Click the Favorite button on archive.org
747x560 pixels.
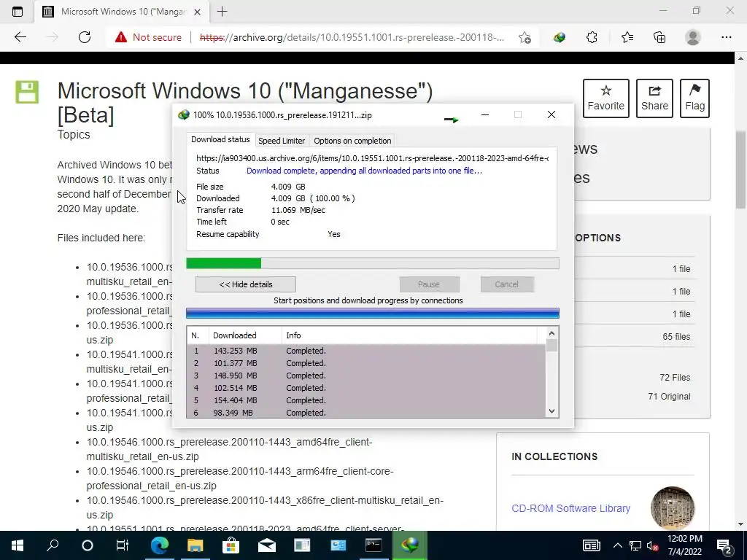[x=606, y=98]
